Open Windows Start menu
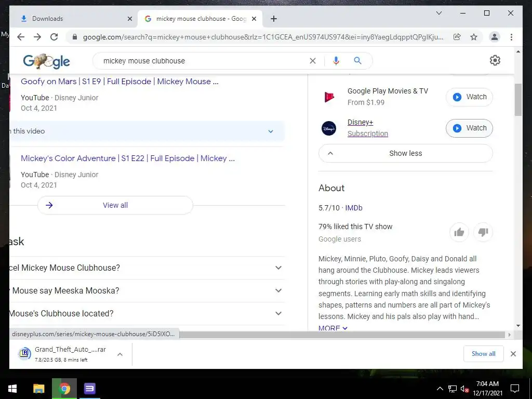Screen dimensions: 532x399 pyautogui.click(x=12, y=389)
